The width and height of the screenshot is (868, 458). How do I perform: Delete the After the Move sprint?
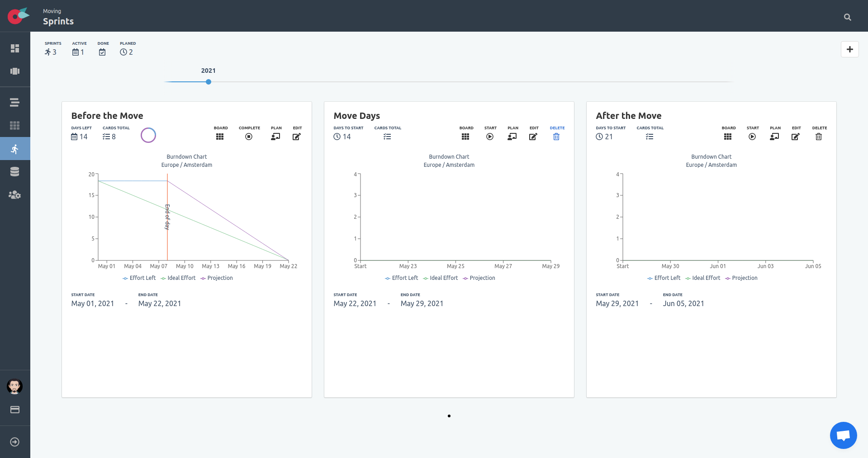pos(819,134)
